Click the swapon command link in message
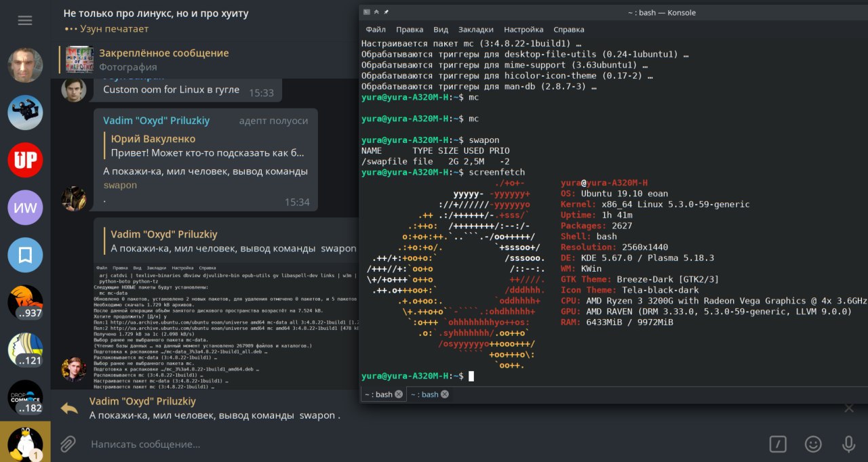The height and width of the screenshot is (462, 868). click(120, 185)
